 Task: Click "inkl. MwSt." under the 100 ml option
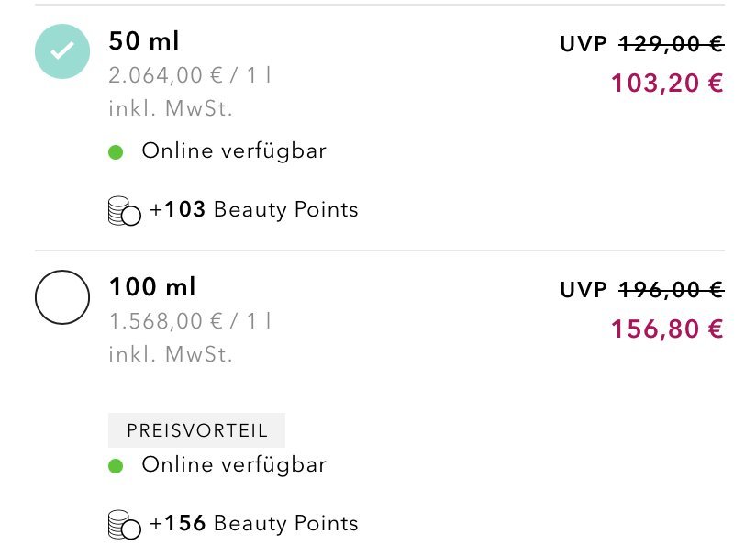click(171, 354)
